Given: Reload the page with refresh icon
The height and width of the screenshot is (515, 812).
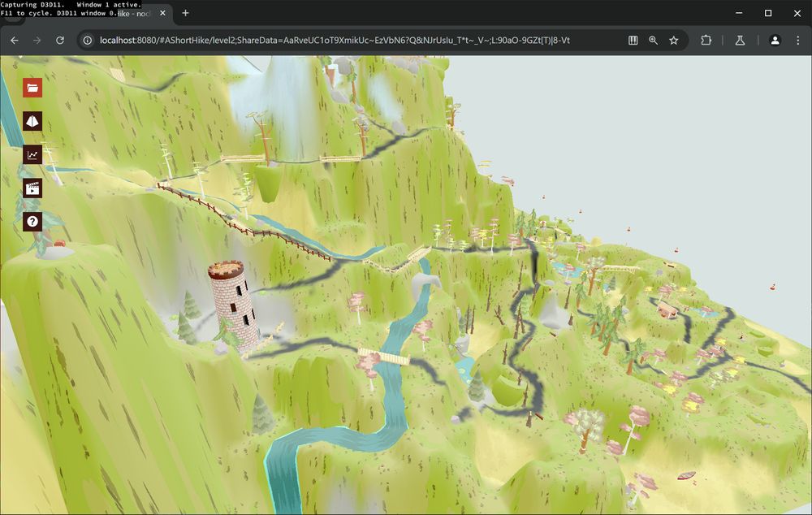Looking at the screenshot, I should [60, 40].
